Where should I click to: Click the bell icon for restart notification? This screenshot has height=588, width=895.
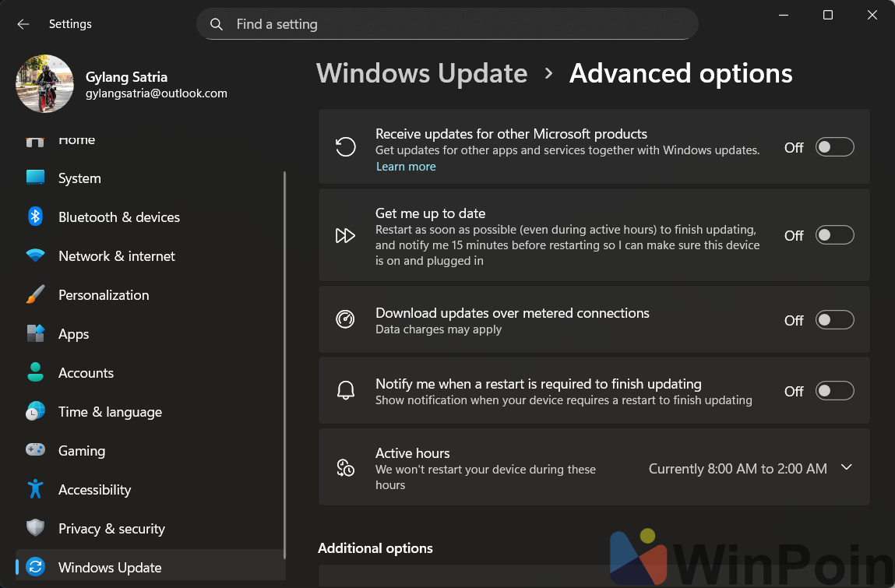pos(345,390)
